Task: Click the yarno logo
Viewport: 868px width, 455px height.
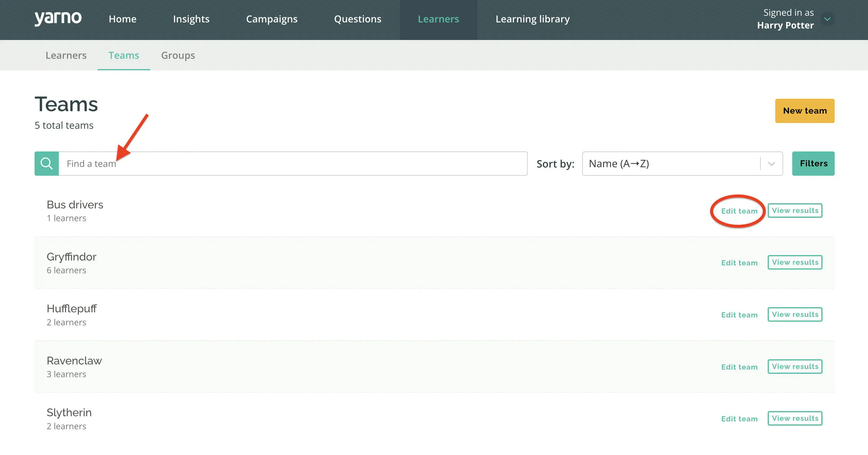Action: [x=58, y=18]
